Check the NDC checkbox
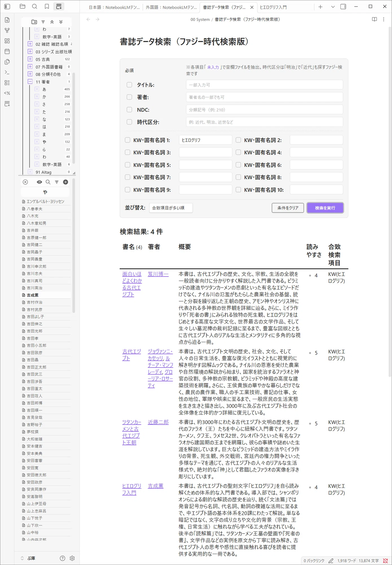The image size is (392, 565). coord(129,110)
